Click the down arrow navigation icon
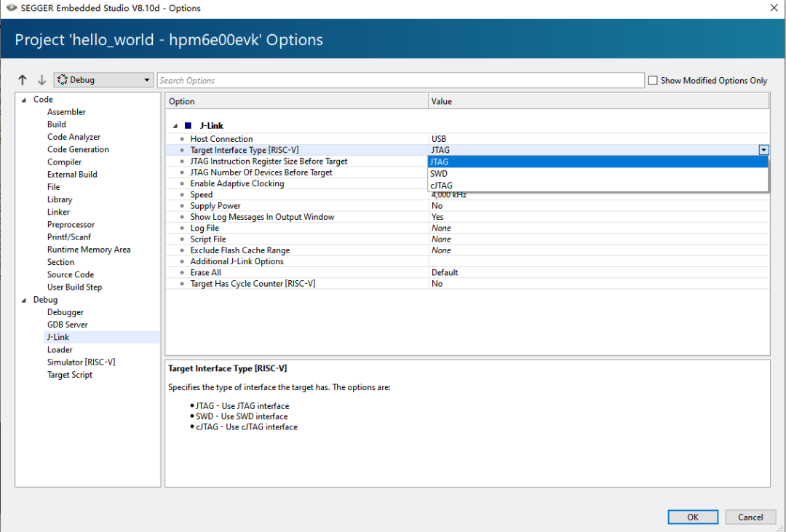This screenshot has width=786, height=532. click(41, 80)
